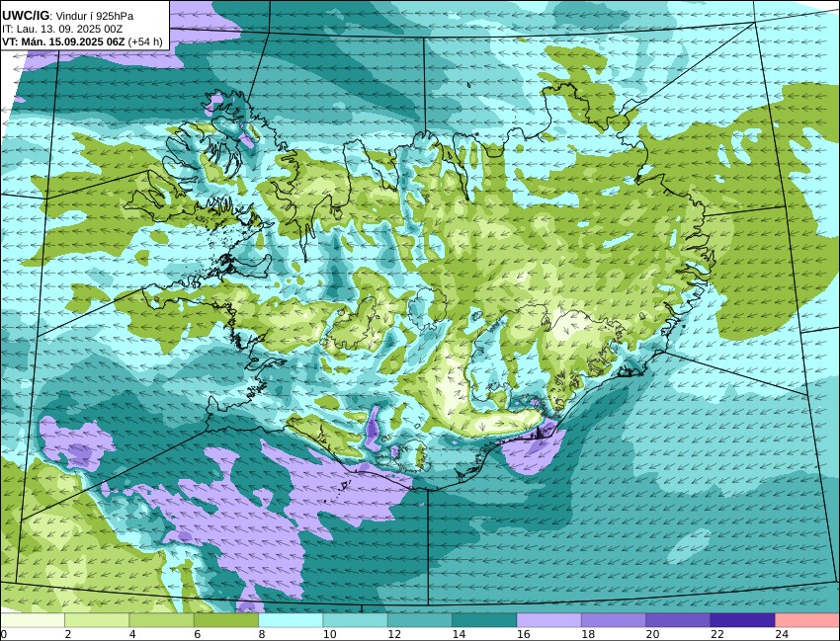Click the legend scale number '0'

(x=3, y=634)
